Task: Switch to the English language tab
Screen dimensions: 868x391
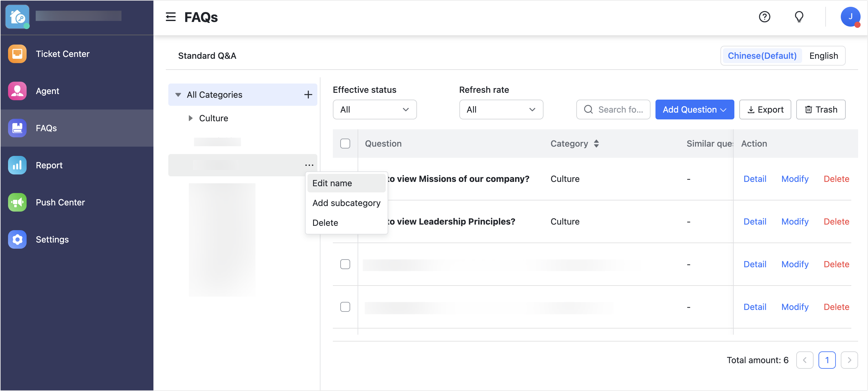Action: 823,56
